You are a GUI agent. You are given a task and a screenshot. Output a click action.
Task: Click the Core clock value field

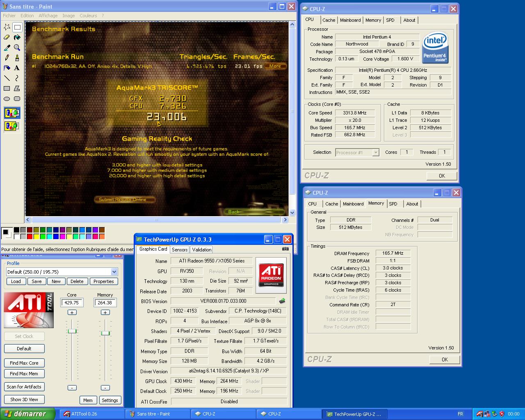[x=72, y=303]
